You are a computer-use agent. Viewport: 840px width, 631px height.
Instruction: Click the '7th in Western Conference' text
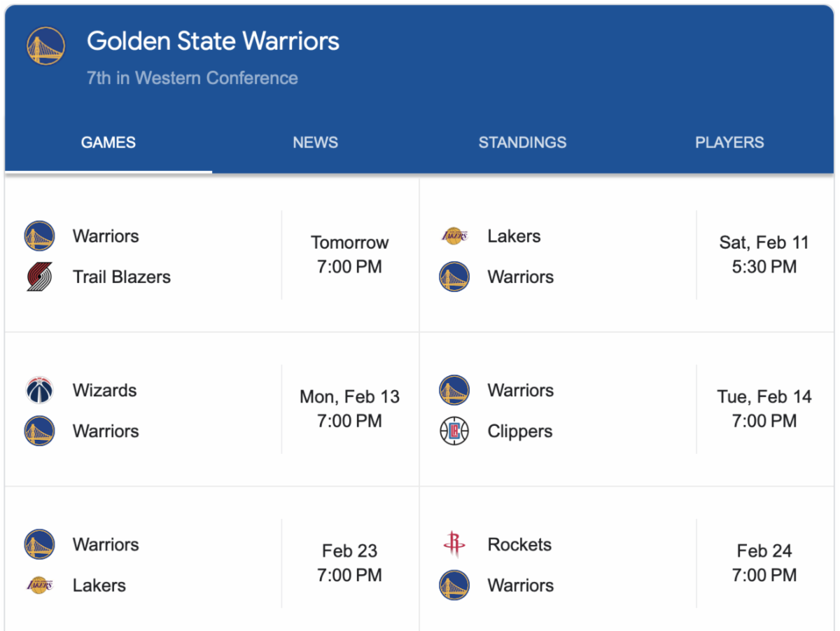coord(192,78)
